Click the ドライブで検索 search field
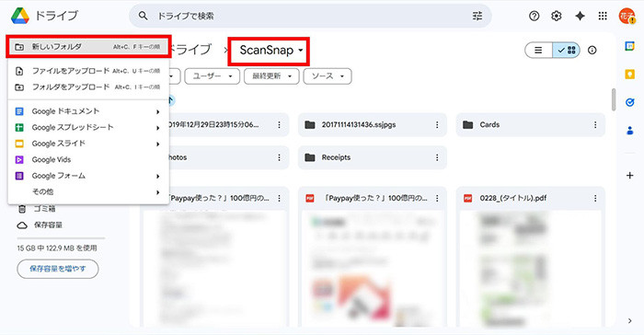Viewport: 644px width, 335px height. pyautogui.click(x=310, y=16)
